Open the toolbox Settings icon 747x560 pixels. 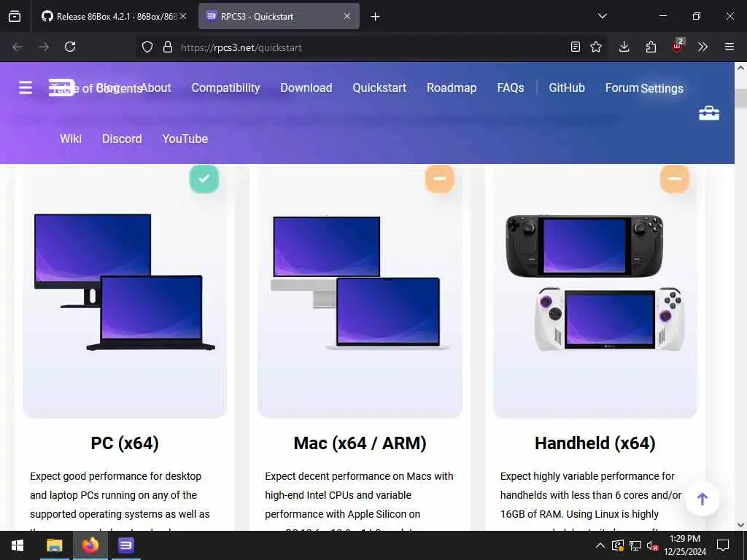[709, 113]
